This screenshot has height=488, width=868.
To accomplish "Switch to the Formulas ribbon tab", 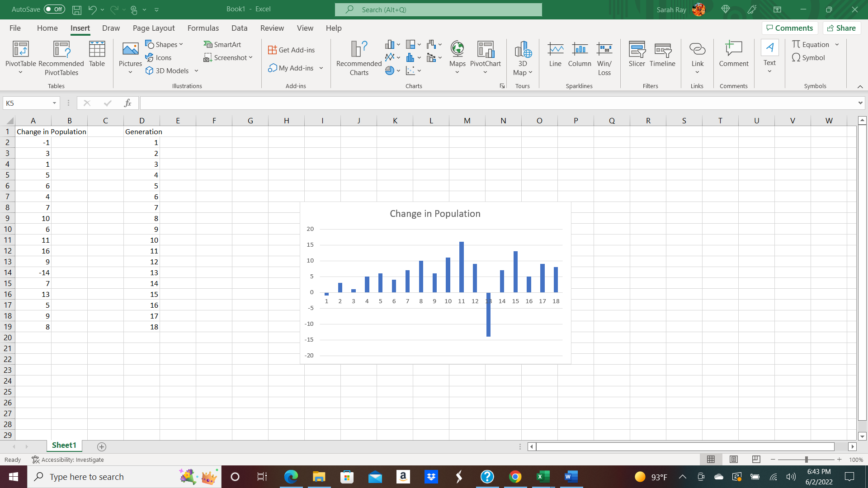I will [203, 28].
